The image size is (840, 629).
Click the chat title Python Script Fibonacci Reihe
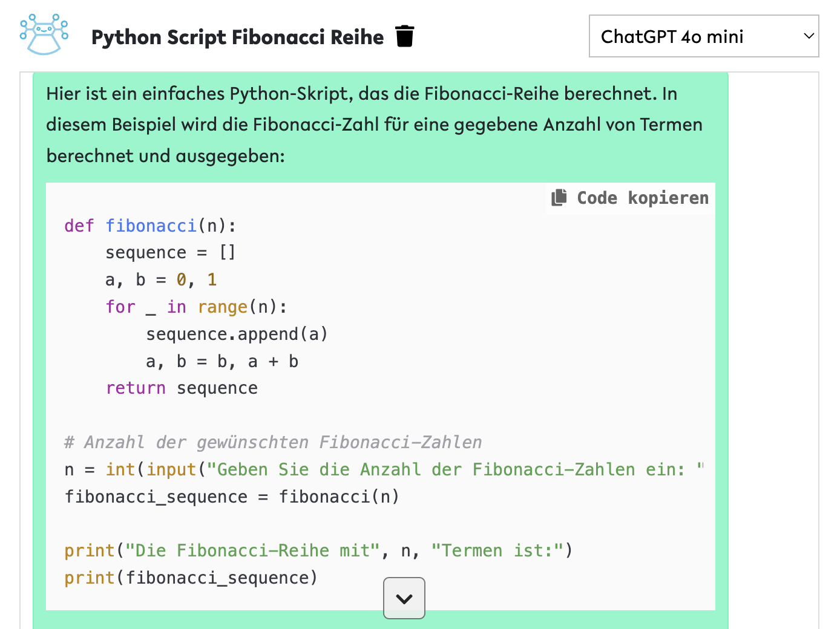237,37
